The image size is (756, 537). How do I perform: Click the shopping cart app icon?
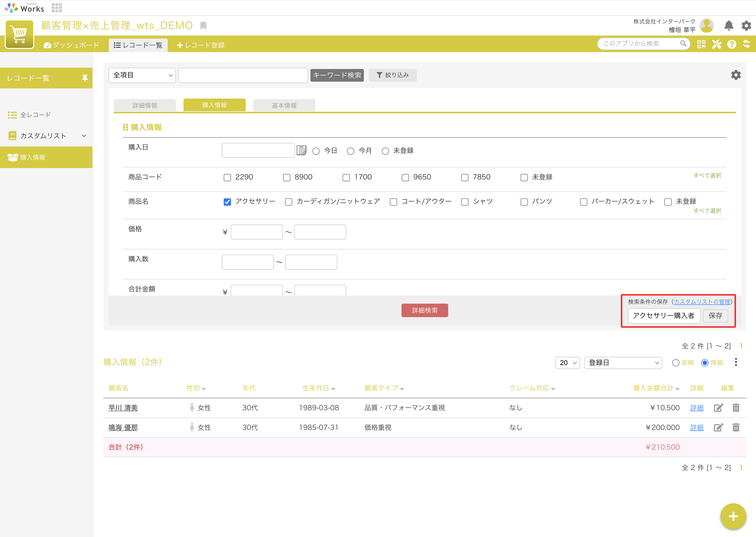click(19, 34)
